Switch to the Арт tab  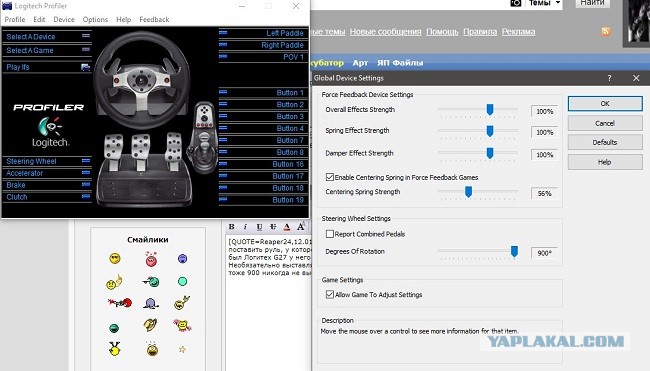pyautogui.click(x=360, y=63)
